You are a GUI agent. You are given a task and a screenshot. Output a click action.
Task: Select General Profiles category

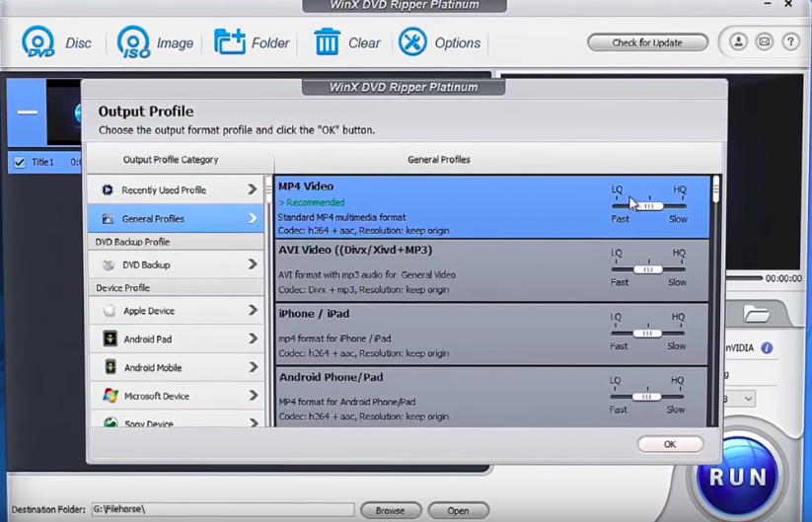pyautogui.click(x=176, y=218)
